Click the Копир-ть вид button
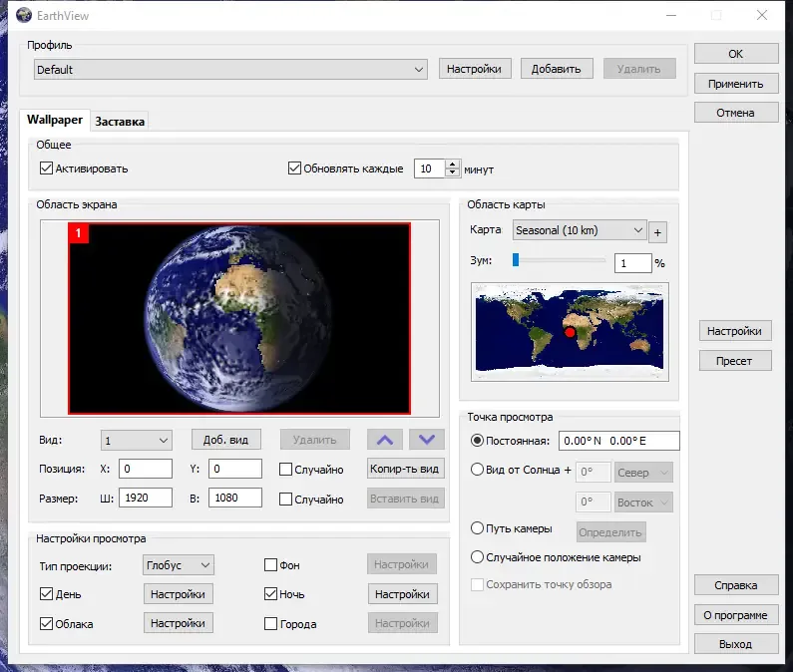Screen dimensions: 793x672 point(405,469)
